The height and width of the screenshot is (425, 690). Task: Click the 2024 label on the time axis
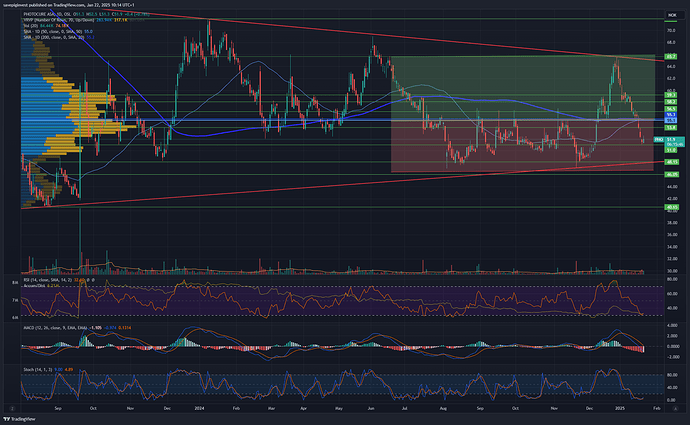[199, 408]
